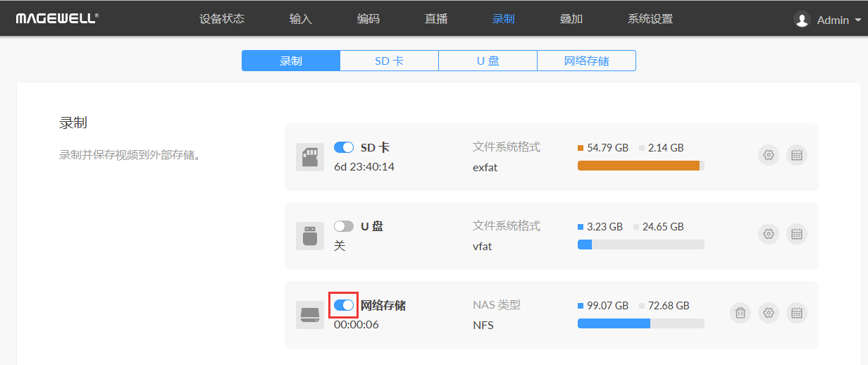Image resolution: width=868 pixels, height=365 pixels.
Task: Turn off SD card recording toggle
Action: (344, 147)
